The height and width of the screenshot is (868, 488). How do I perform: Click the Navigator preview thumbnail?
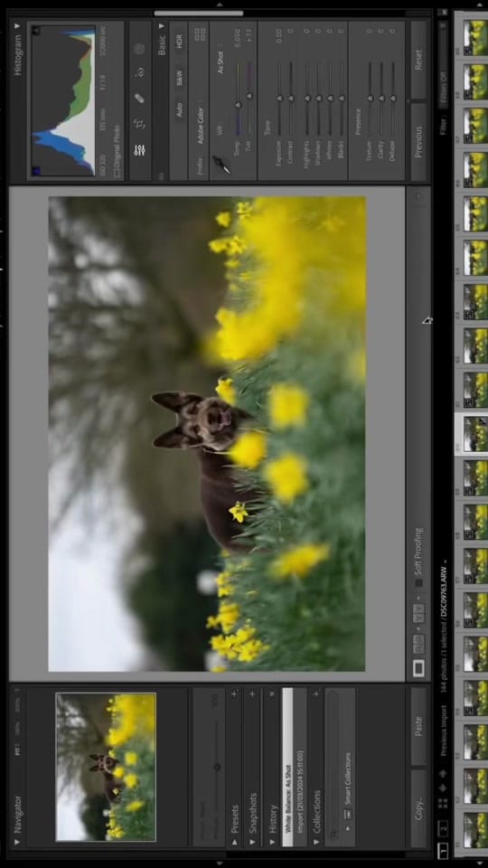[x=106, y=767]
